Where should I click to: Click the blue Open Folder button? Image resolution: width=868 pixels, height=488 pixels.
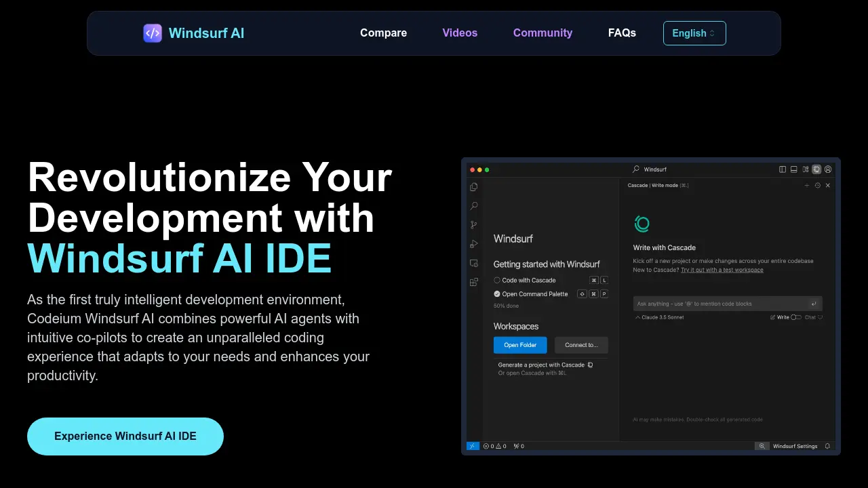(x=520, y=345)
